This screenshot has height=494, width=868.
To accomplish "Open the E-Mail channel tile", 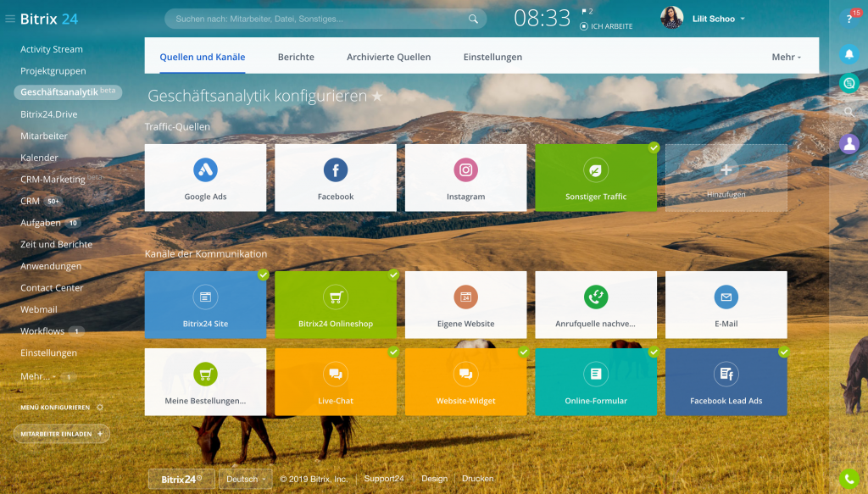I will [x=726, y=305].
